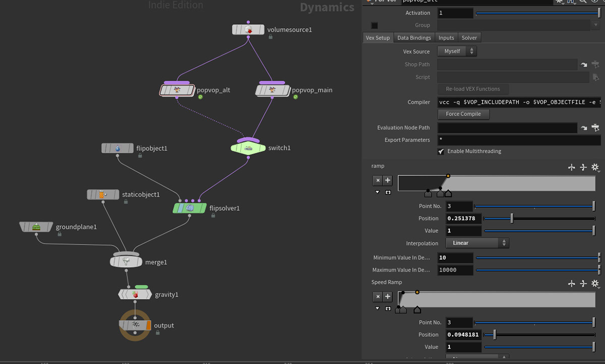Select the orange point on Speed Ramp
Viewport: 605px width, 364px height.
coord(417,292)
